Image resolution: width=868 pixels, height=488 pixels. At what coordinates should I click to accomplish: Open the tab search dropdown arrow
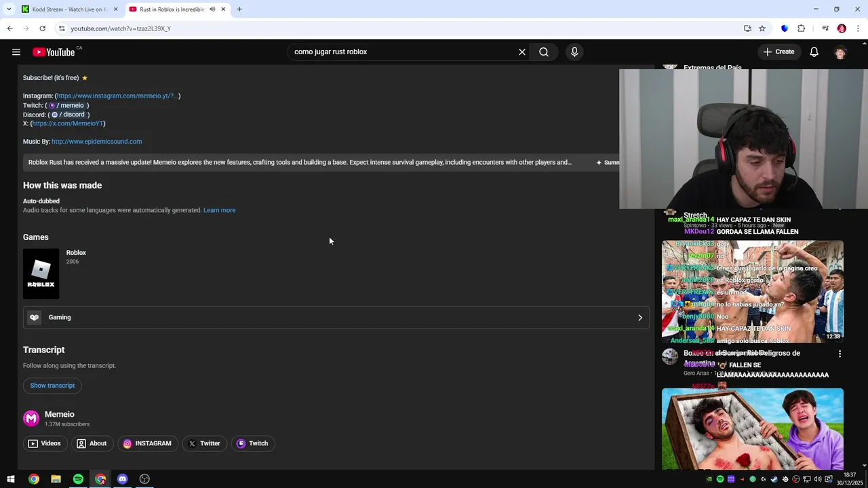[9, 9]
